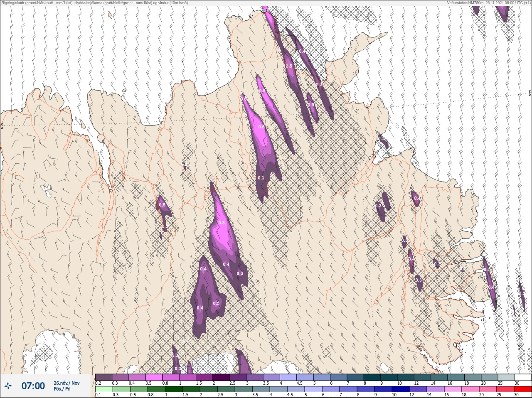The height and width of the screenshot is (398, 532).
Task: Click the '0.2' label under the upper legend
Action: (98, 383)
